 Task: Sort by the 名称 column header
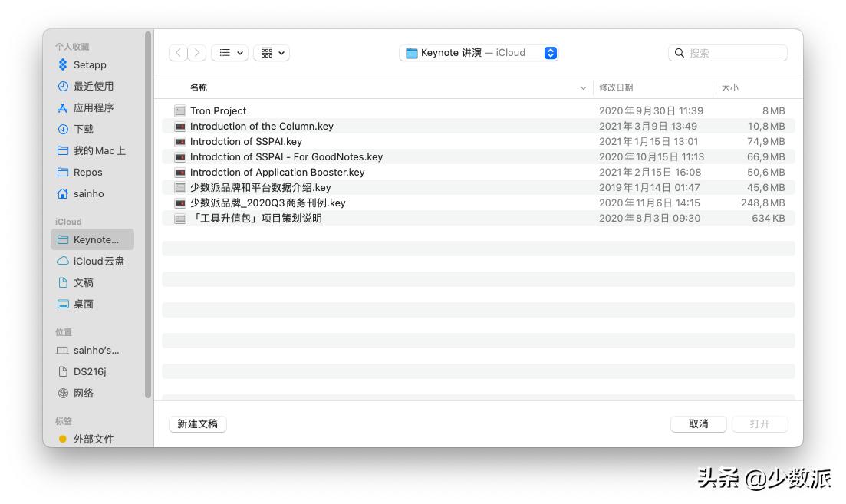[x=199, y=87]
